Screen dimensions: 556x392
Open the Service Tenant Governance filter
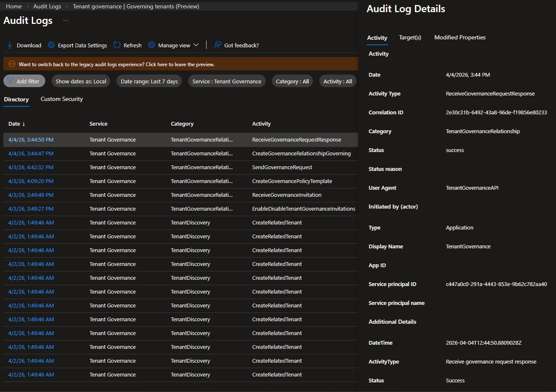point(227,81)
